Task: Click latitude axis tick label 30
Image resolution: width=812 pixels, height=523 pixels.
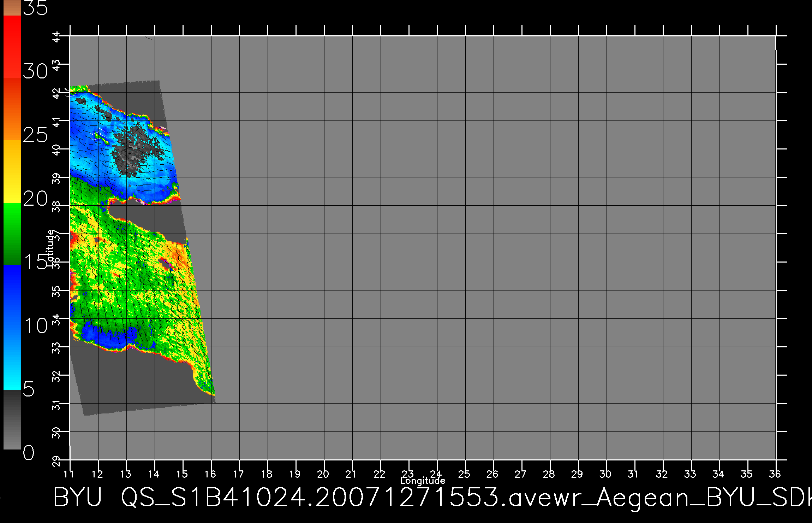Action: pyautogui.click(x=56, y=433)
